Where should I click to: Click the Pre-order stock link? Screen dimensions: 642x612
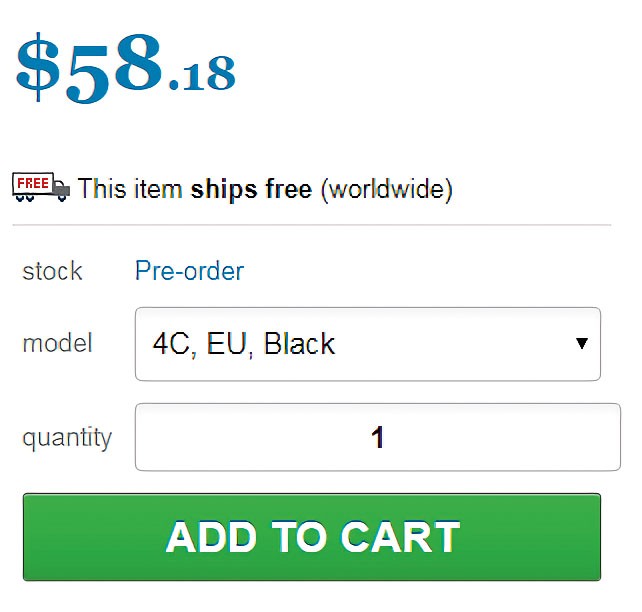click(x=189, y=271)
